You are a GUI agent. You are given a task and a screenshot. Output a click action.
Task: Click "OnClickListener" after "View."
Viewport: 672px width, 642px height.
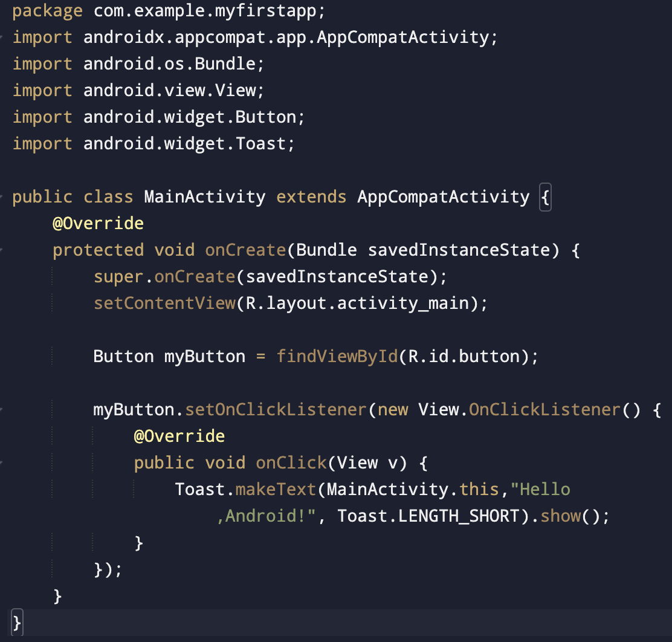(x=544, y=409)
